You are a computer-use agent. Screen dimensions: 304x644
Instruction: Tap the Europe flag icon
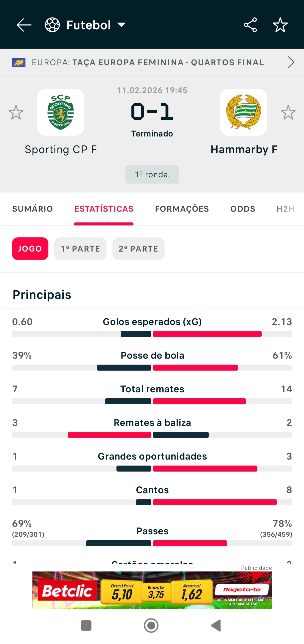coord(19,63)
